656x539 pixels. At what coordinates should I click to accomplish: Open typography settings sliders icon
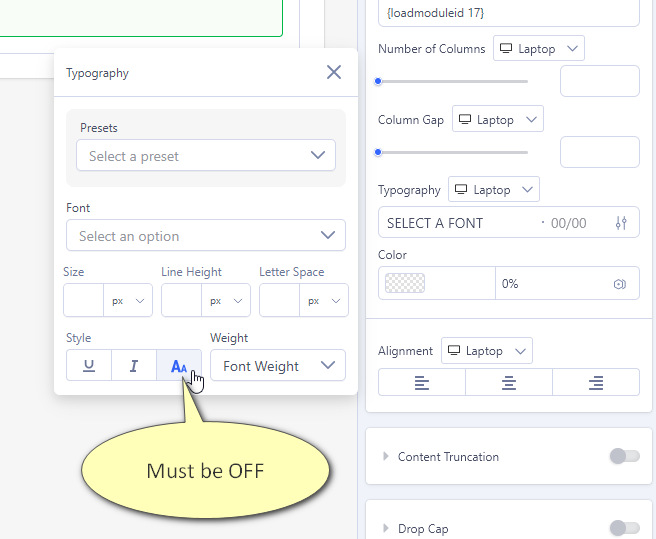pyautogui.click(x=621, y=223)
